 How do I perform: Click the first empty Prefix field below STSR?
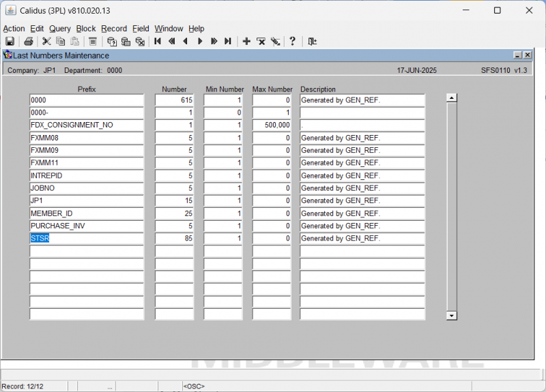(x=87, y=251)
